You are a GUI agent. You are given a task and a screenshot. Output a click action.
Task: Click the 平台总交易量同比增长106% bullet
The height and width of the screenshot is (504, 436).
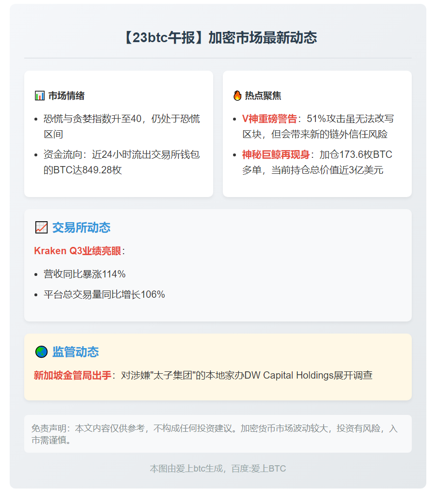[104, 294]
